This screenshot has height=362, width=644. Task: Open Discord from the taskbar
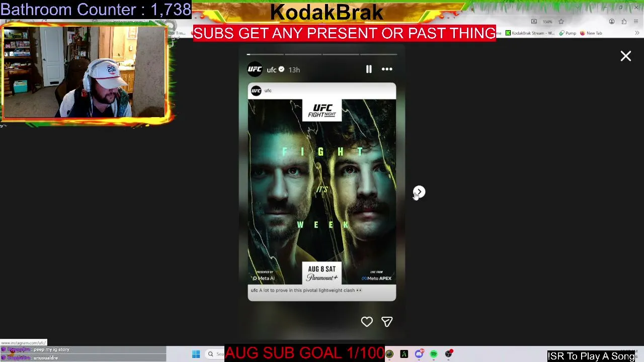pyautogui.click(x=419, y=354)
